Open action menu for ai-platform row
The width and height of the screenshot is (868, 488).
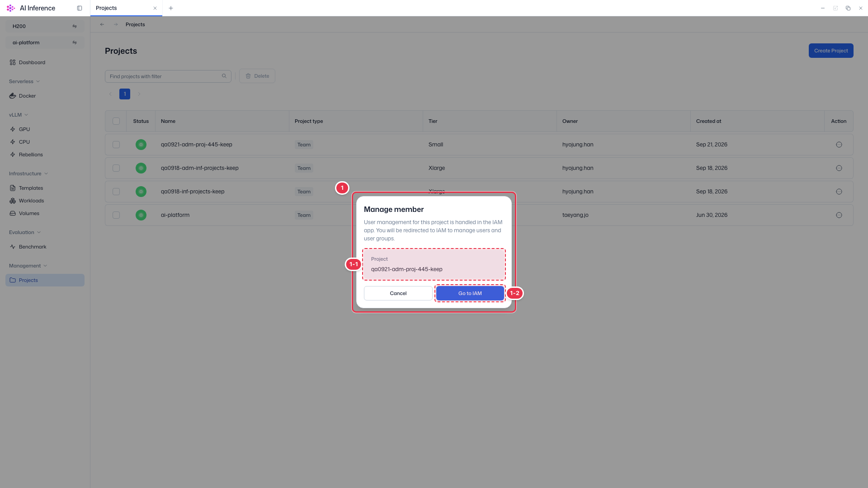pyautogui.click(x=839, y=215)
